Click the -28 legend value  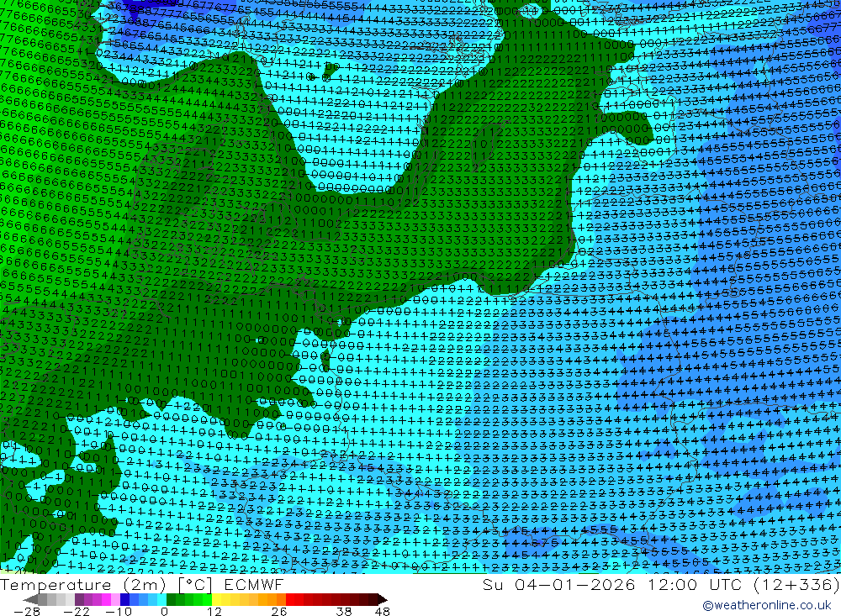point(27,612)
